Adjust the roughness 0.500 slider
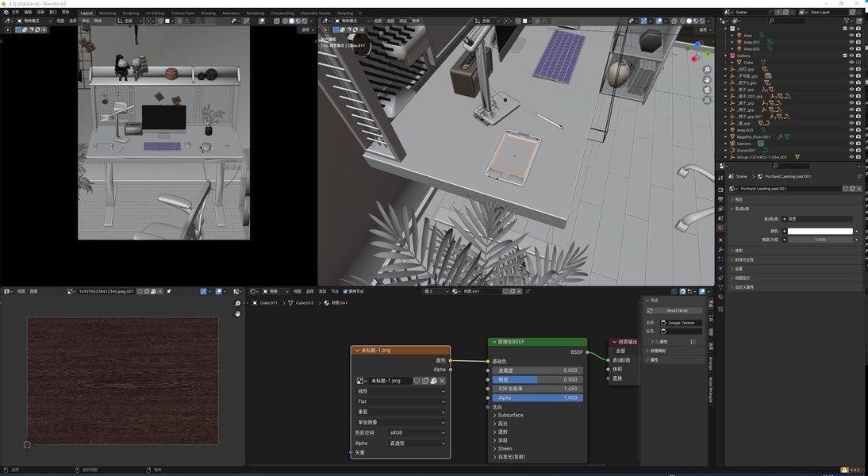The image size is (868, 476). click(x=537, y=380)
